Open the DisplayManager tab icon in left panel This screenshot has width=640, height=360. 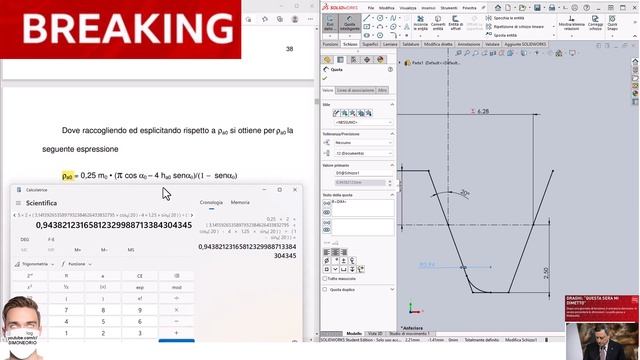(x=380, y=60)
